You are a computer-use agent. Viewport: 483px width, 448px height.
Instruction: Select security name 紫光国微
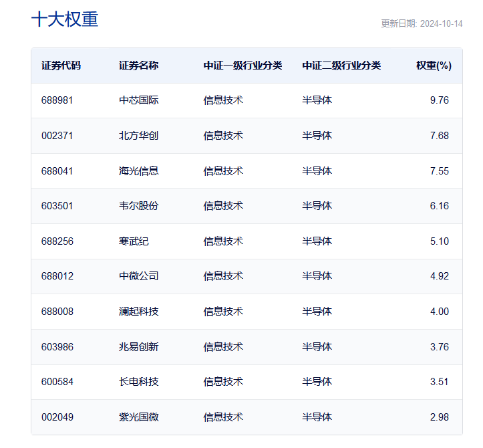[x=138, y=417]
